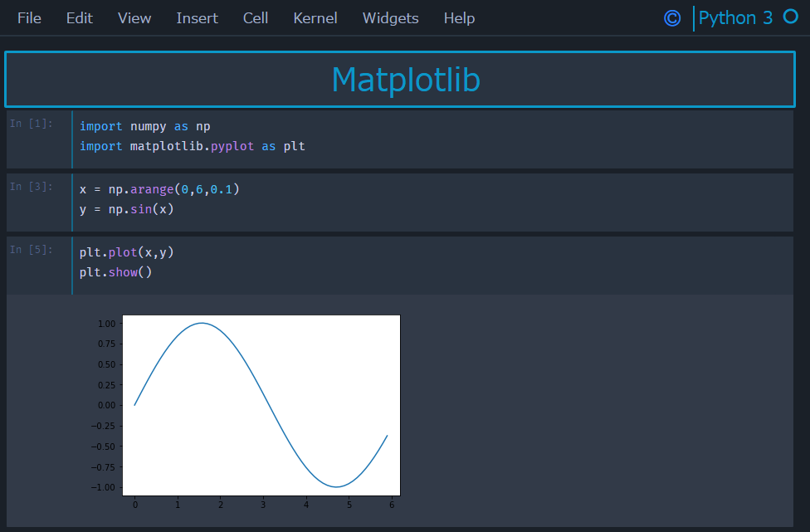Open the Help menu

pos(459,18)
